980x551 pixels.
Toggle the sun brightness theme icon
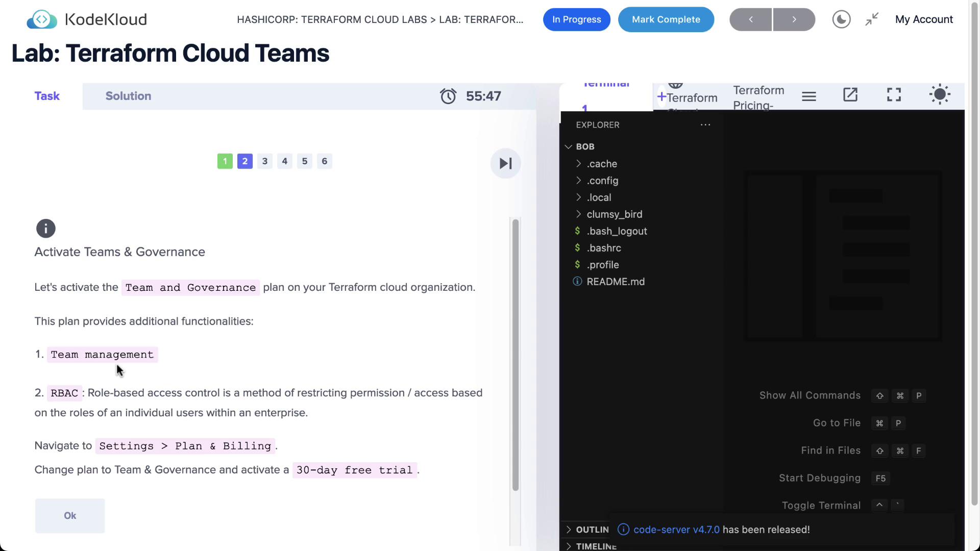(940, 95)
